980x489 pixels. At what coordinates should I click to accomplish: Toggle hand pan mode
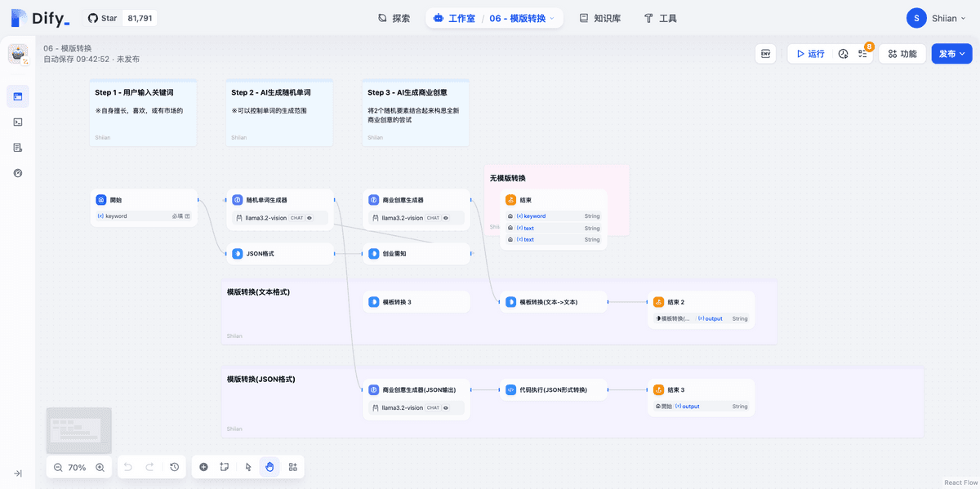tap(269, 467)
